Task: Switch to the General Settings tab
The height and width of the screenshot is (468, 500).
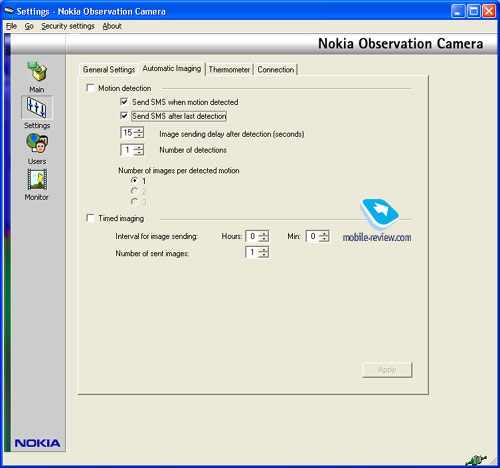Action: (x=109, y=70)
